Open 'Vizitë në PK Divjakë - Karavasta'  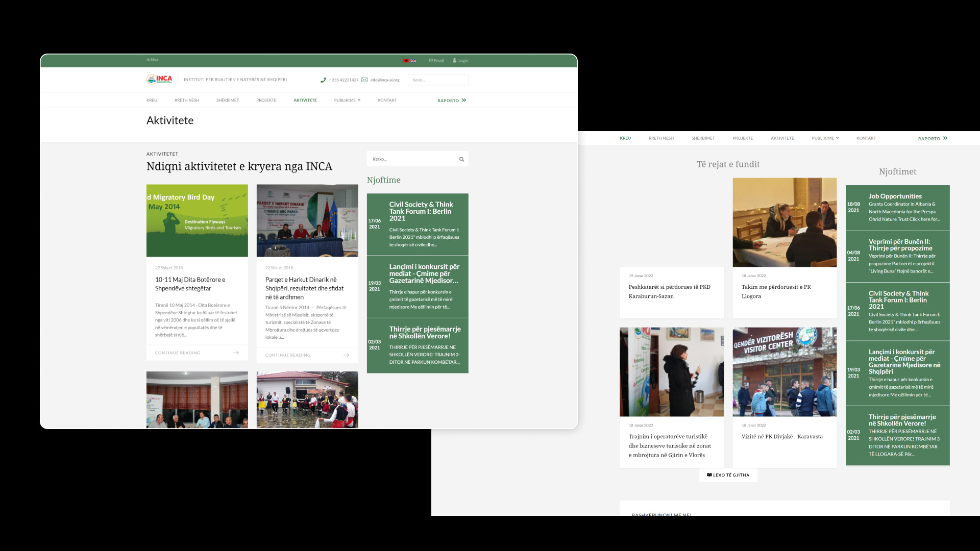pos(782,437)
